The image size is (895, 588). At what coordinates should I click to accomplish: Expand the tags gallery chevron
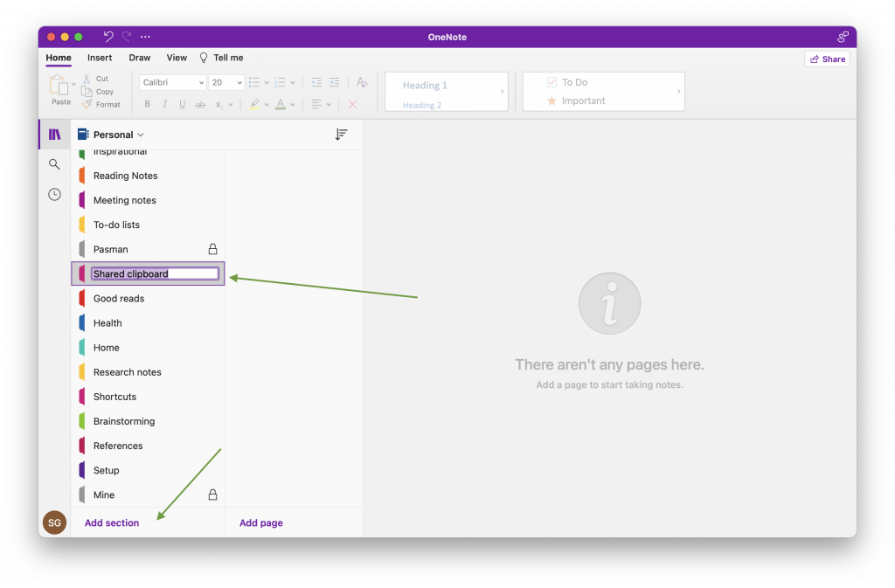tap(678, 91)
